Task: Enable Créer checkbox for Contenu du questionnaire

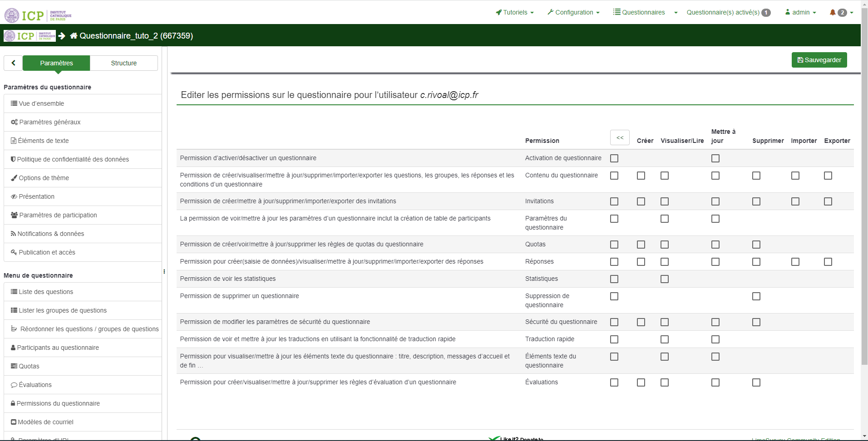Action: click(641, 176)
